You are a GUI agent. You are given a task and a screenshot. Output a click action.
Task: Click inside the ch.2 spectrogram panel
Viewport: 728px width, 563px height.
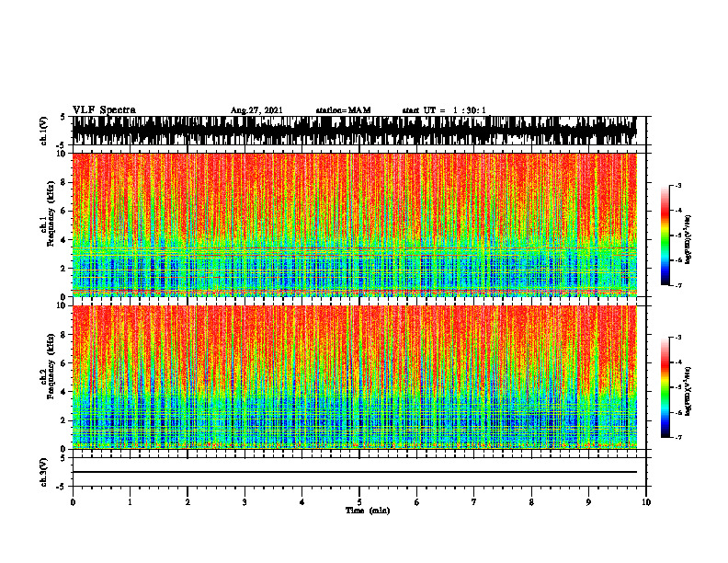click(354, 377)
